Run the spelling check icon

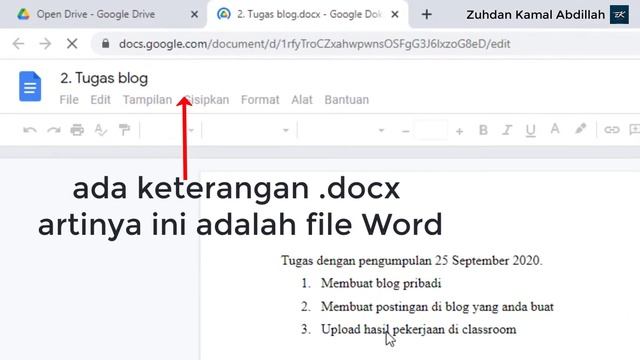click(100, 130)
